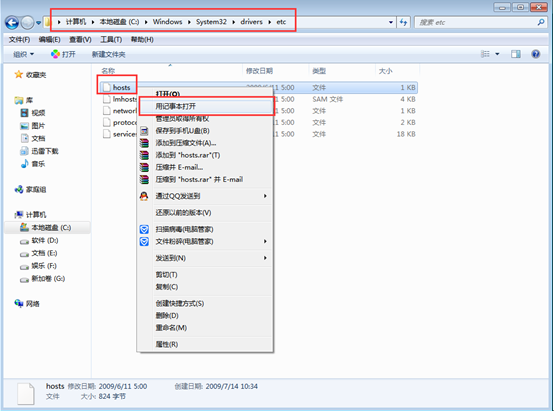Image resolution: width=554 pixels, height=411 pixels.
Task: Sort by 修改日期 column header
Action: click(259, 71)
